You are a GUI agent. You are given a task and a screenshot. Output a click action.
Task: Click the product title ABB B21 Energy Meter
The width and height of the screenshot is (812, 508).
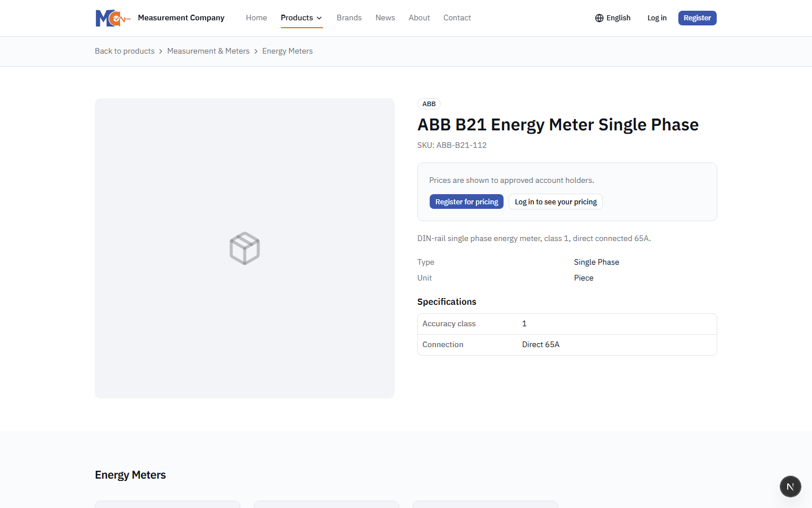coord(558,125)
